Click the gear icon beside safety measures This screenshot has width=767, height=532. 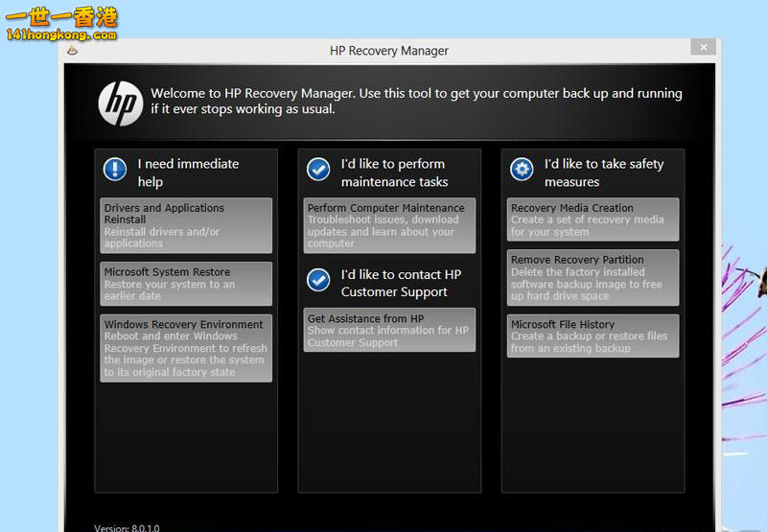click(522, 170)
